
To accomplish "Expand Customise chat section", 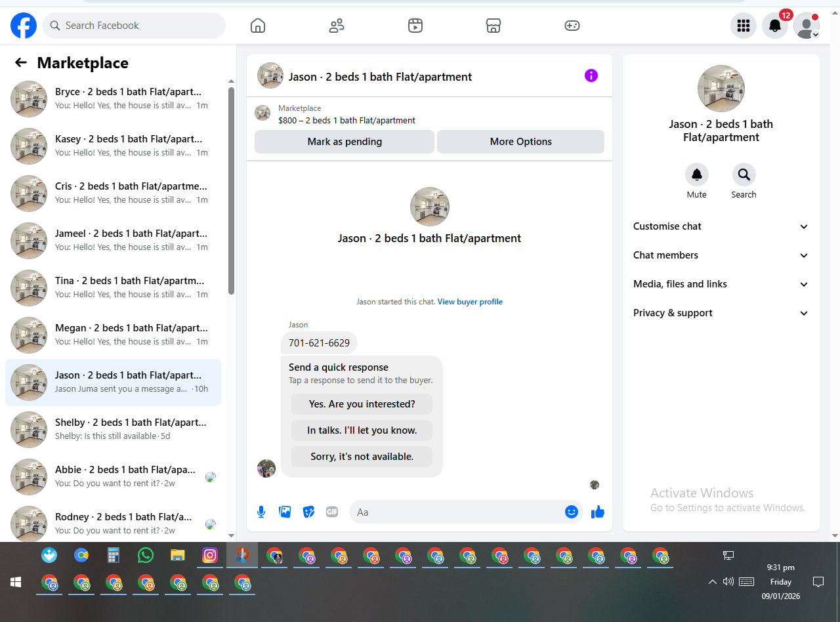I will (x=721, y=226).
